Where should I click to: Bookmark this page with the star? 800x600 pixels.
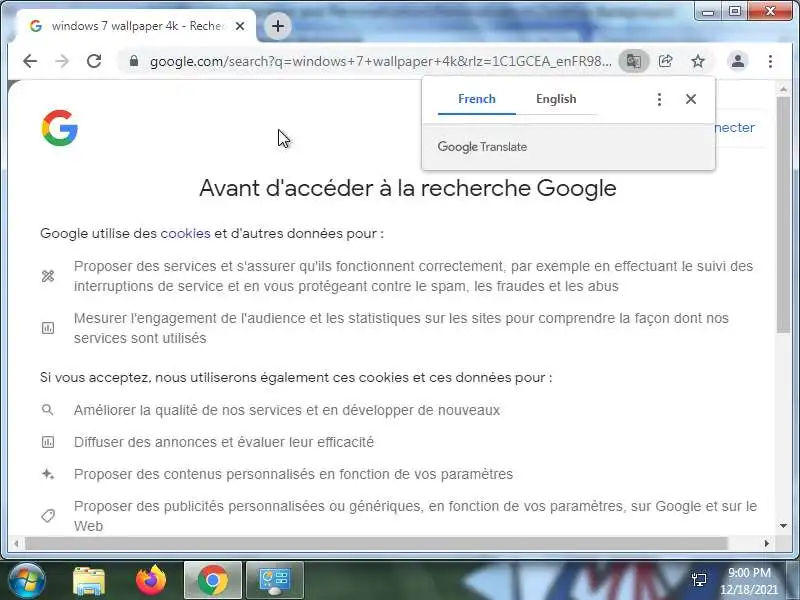697,61
